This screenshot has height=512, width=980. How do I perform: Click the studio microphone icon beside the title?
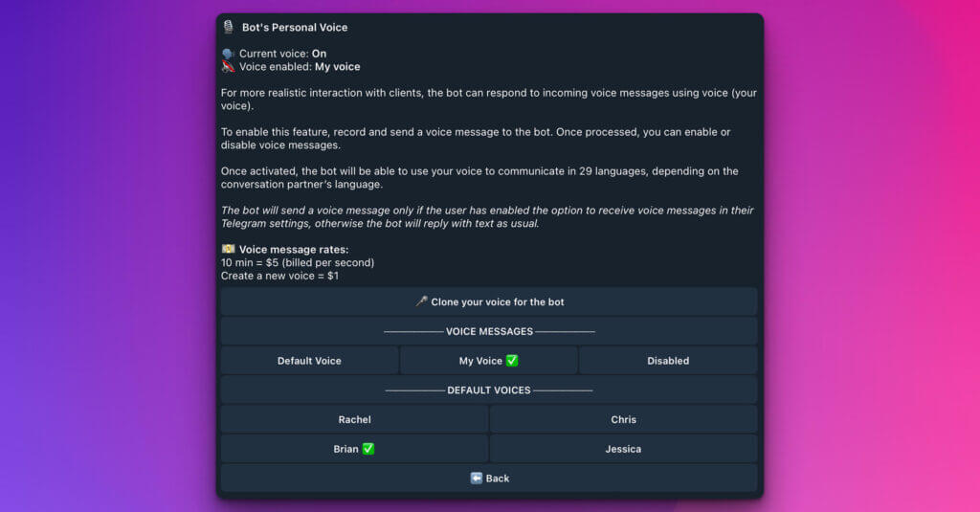[228, 27]
